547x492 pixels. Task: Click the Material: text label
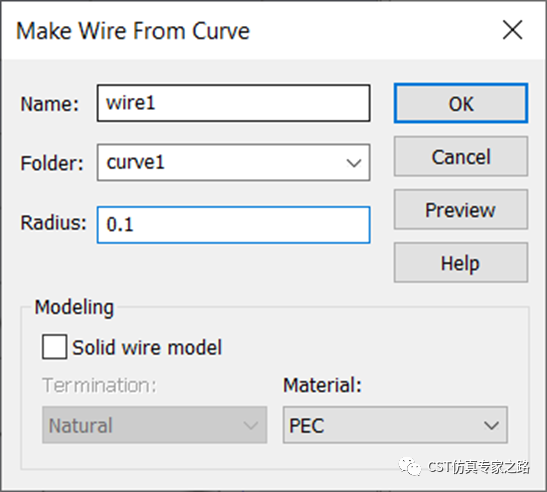tap(322, 385)
